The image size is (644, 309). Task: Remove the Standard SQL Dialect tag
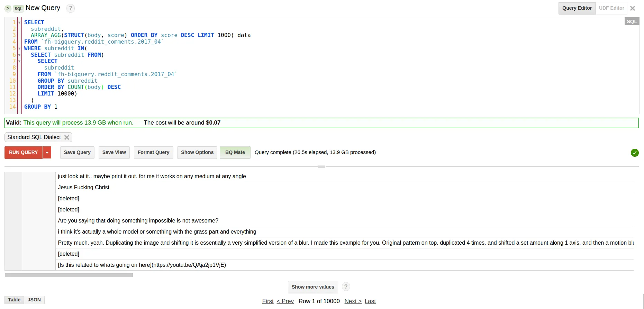tap(67, 137)
